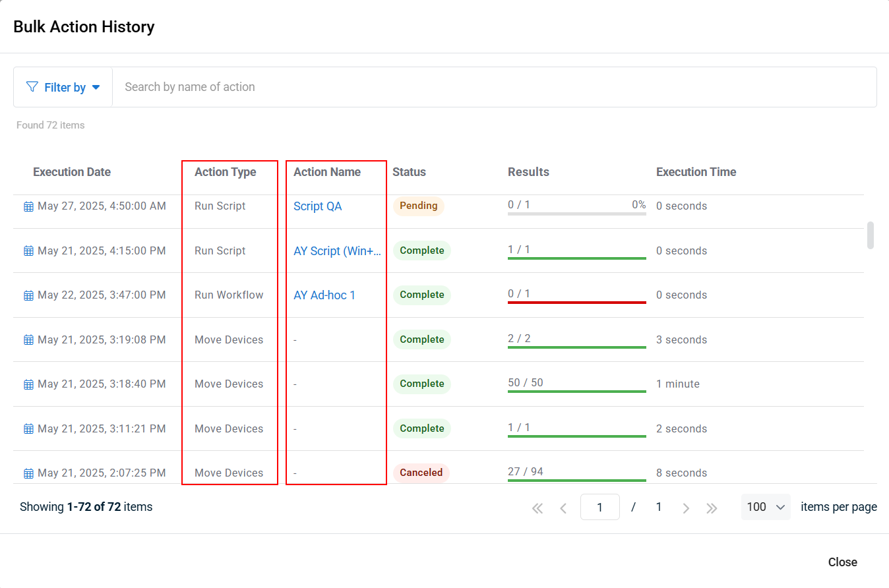Go to the first page using double-left arrows
Screen dimensions: 889x588
(537, 508)
